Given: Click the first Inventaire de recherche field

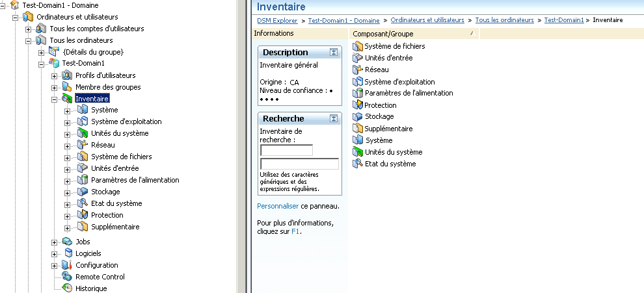Looking at the screenshot, I should (x=287, y=150).
